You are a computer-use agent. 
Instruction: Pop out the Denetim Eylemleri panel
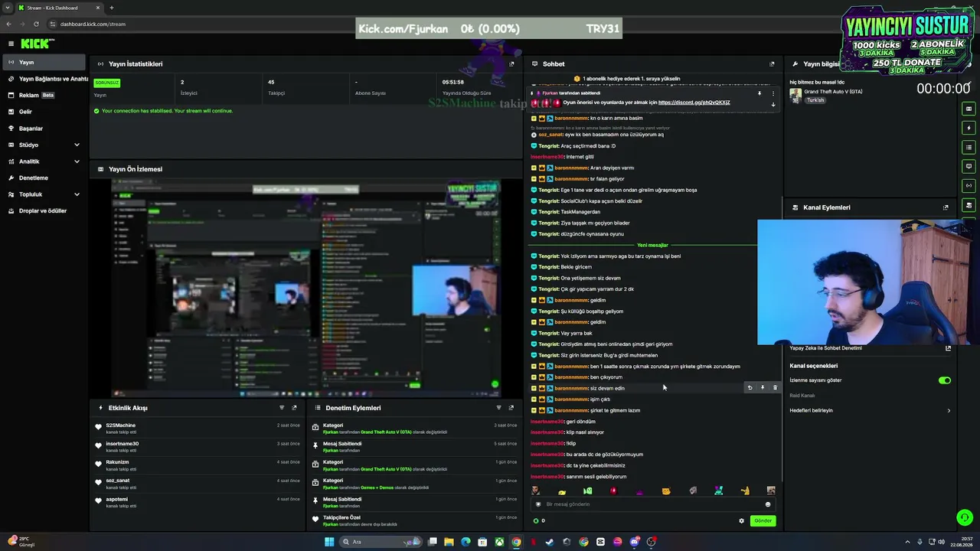(x=511, y=408)
